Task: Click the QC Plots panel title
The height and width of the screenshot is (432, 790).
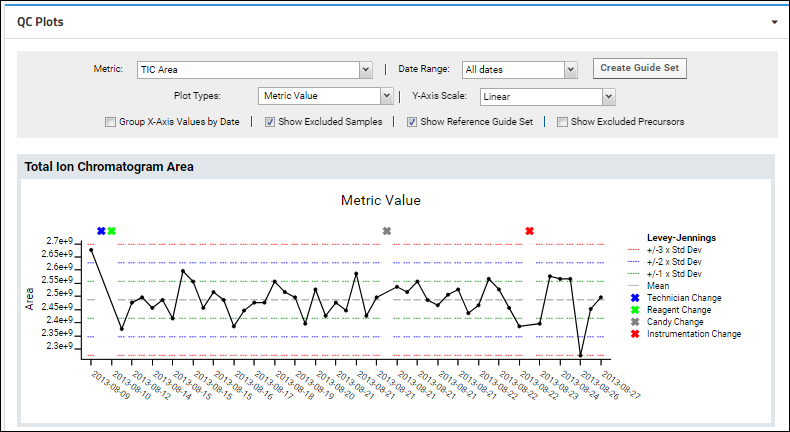Action: click(40, 22)
